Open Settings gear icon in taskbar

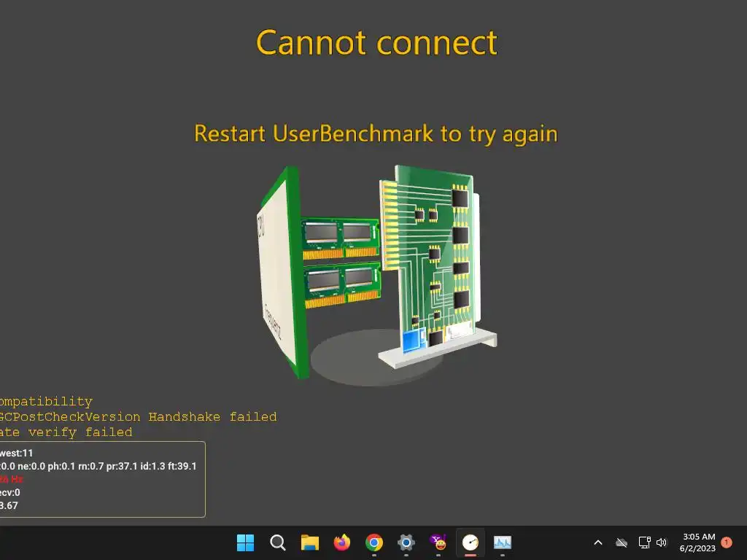[x=406, y=542]
